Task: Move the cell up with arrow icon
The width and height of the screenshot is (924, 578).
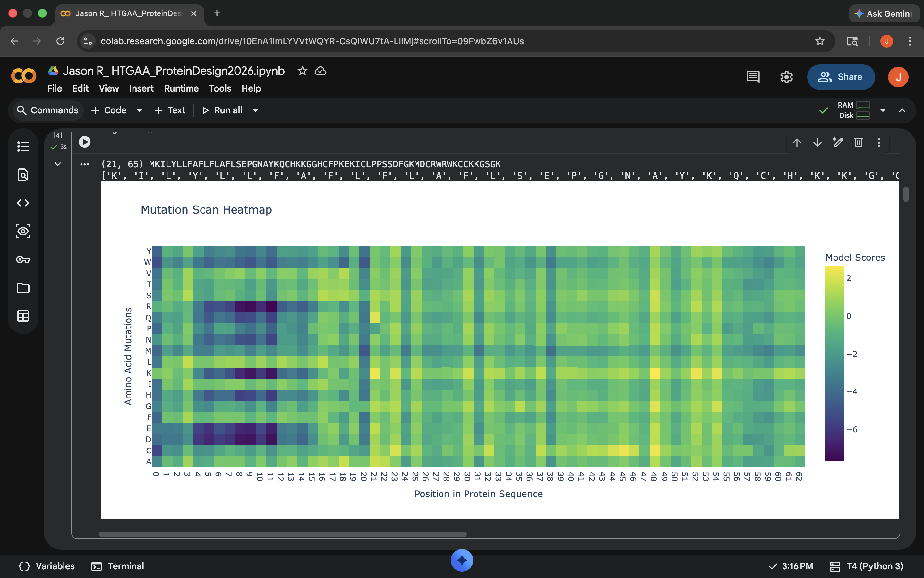Action: click(797, 143)
